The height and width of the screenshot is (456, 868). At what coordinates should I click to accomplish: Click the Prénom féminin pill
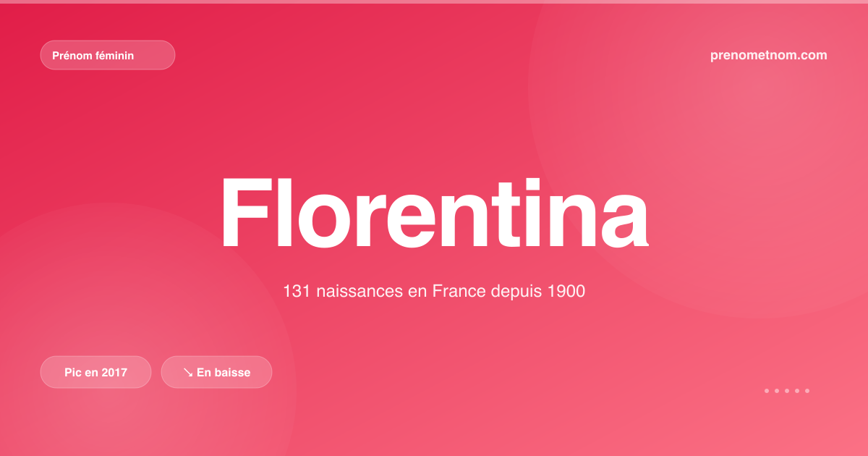coord(108,55)
